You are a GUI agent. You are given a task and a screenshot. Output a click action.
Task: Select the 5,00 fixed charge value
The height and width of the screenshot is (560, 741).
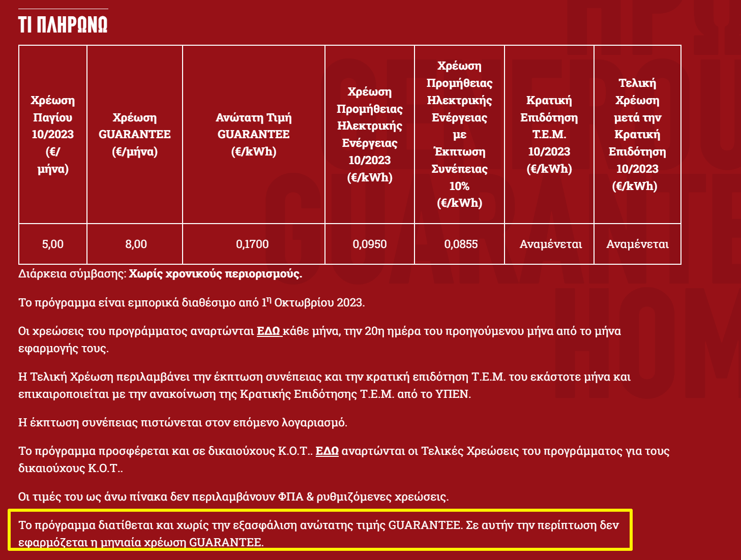pyautogui.click(x=53, y=244)
